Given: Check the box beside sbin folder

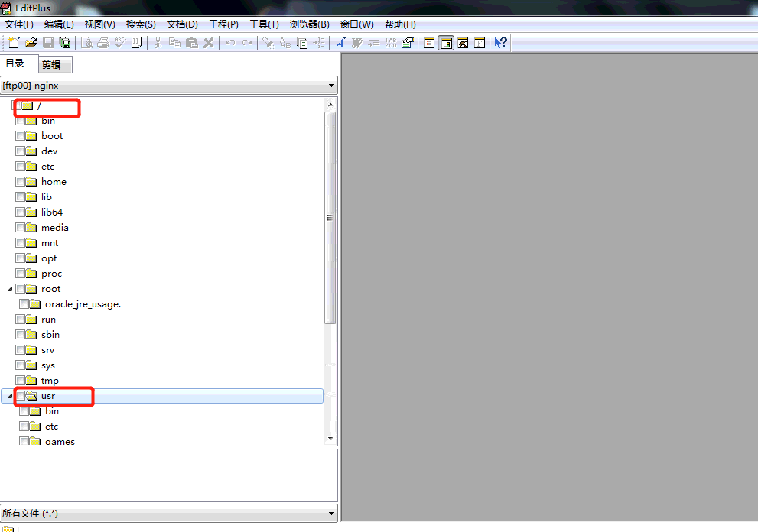Looking at the screenshot, I should click(x=20, y=334).
